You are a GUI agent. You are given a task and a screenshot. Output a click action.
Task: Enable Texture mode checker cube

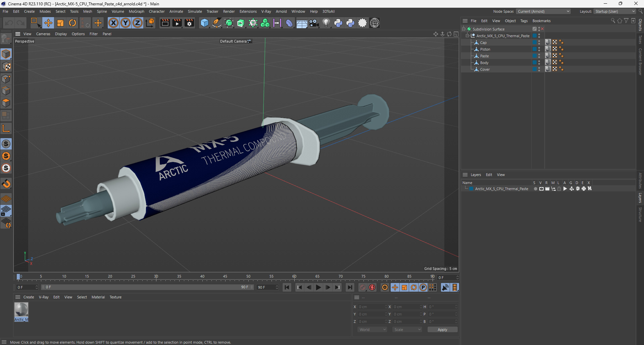(6, 66)
